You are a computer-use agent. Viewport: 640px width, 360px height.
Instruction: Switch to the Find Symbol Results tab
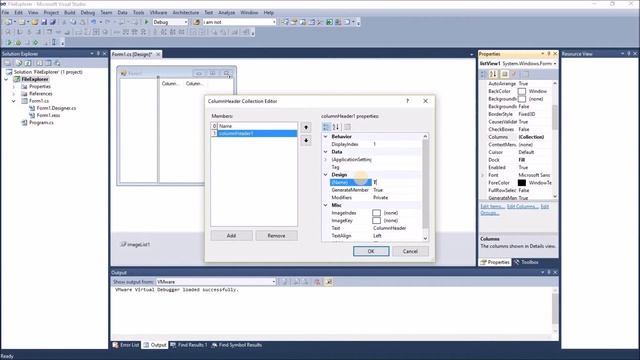pyautogui.click(x=237, y=345)
